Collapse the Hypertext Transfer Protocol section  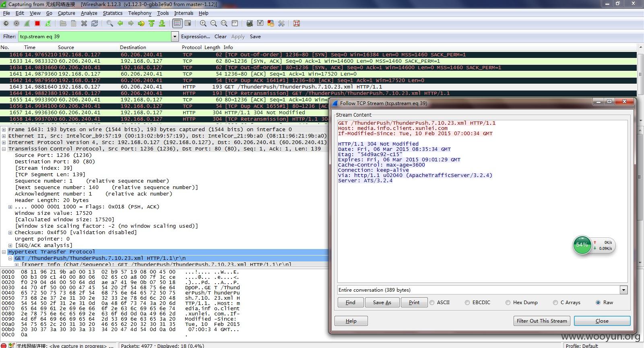[4, 252]
